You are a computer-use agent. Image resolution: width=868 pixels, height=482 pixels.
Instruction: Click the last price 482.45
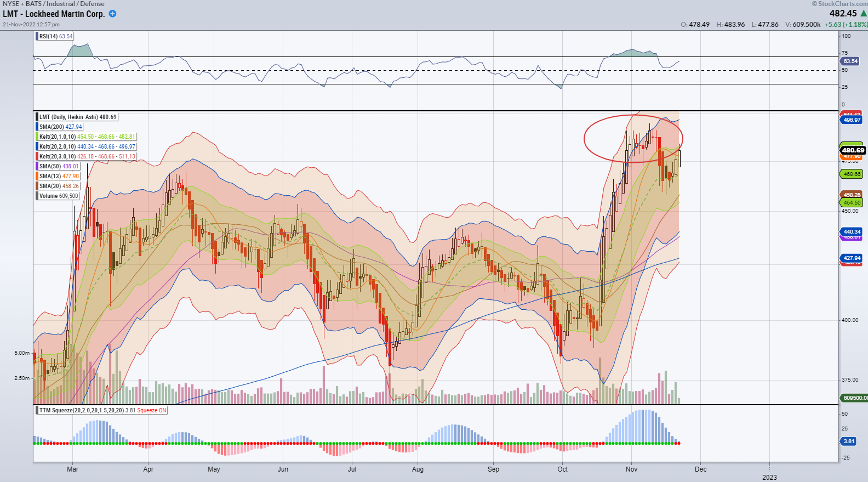coord(843,13)
